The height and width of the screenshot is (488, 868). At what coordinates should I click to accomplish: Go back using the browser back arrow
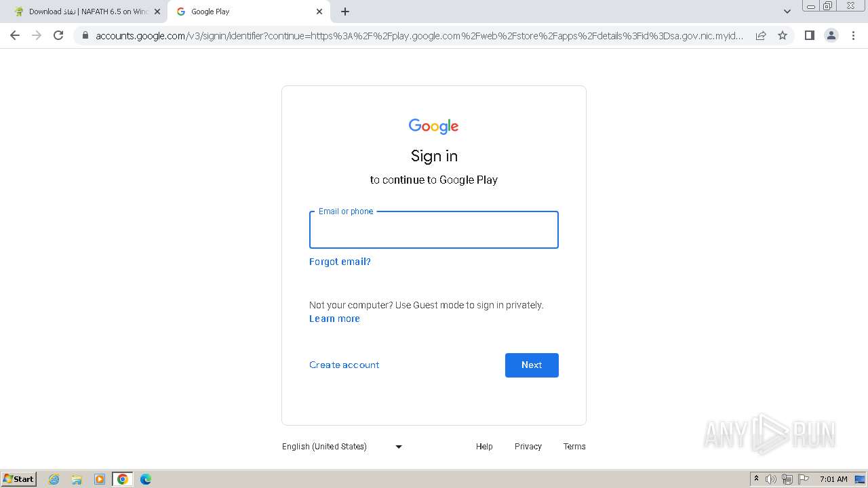15,35
